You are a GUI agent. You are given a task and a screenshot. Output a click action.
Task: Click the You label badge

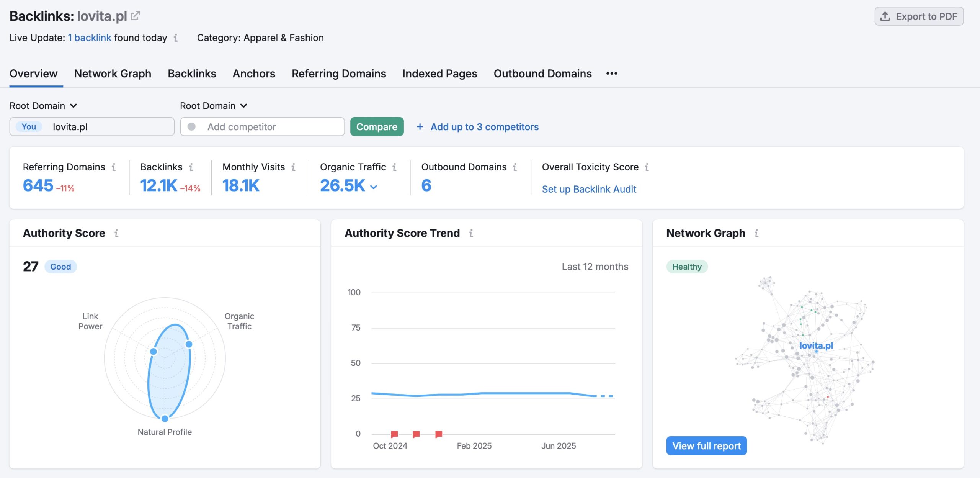(29, 127)
